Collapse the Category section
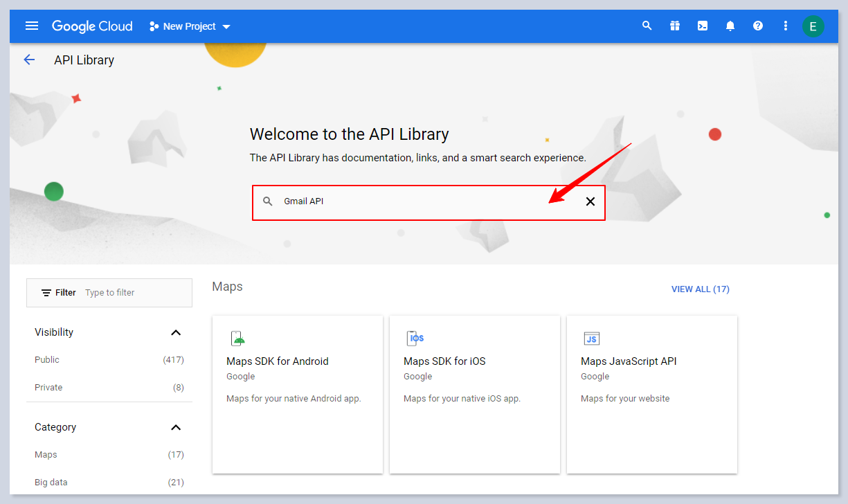This screenshot has height=504, width=848. click(176, 427)
